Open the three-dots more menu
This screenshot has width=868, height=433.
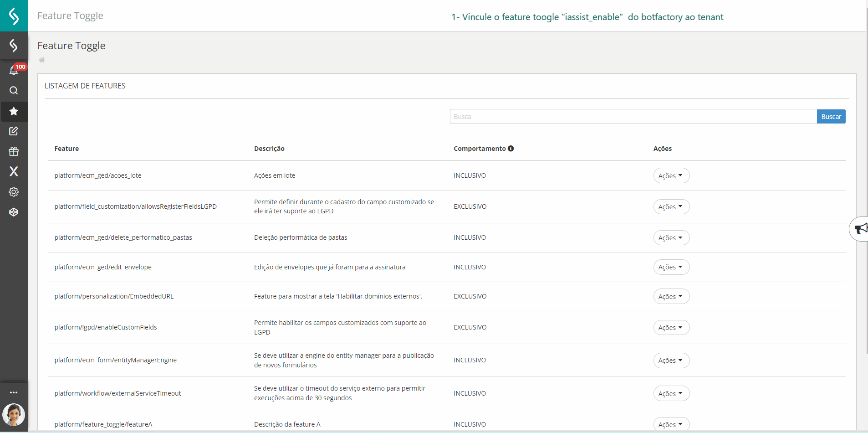(x=14, y=392)
